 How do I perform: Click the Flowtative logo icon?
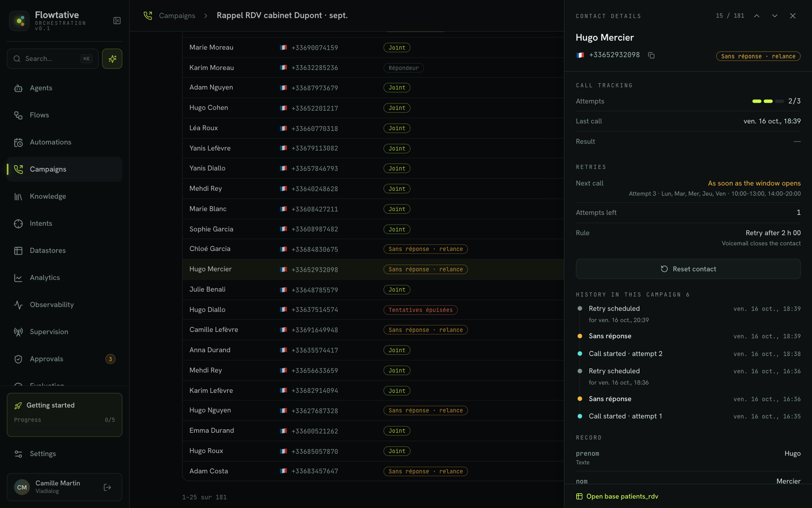pos(19,21)
